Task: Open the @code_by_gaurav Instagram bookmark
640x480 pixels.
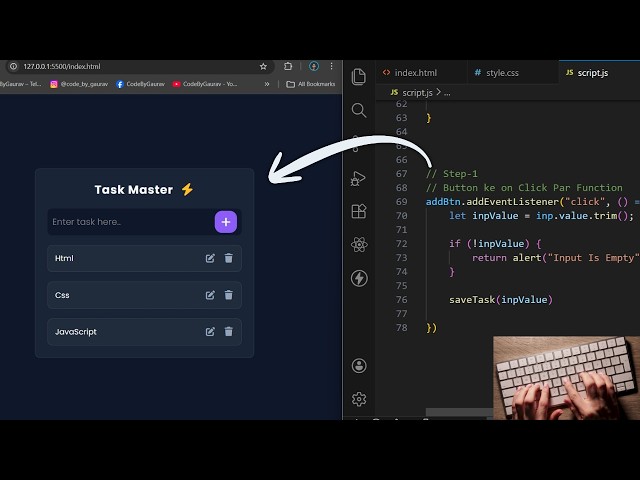Action: click(x=79, y=84)
